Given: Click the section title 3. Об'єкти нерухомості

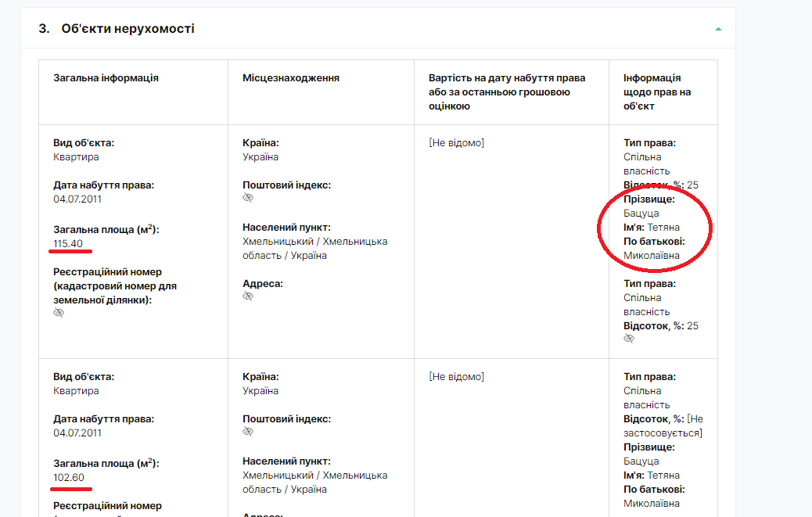Looking at the screenshot, I should pos(117,29).
